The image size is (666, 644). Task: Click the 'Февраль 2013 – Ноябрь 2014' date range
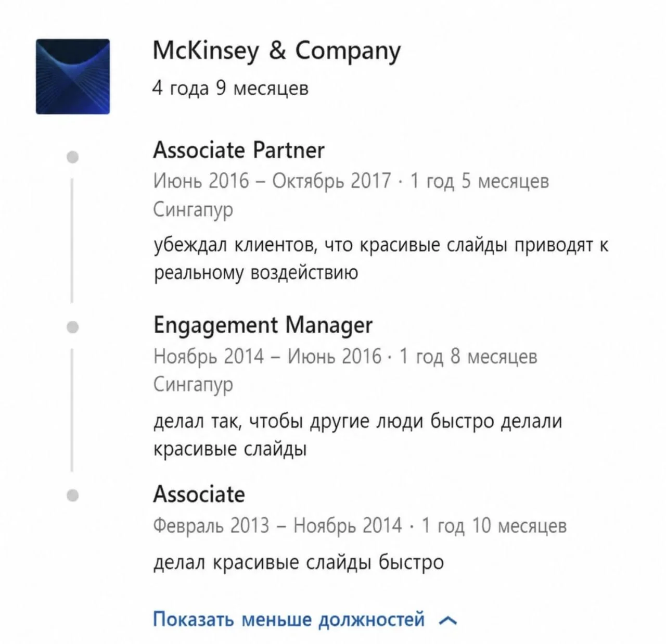point(278,525)
